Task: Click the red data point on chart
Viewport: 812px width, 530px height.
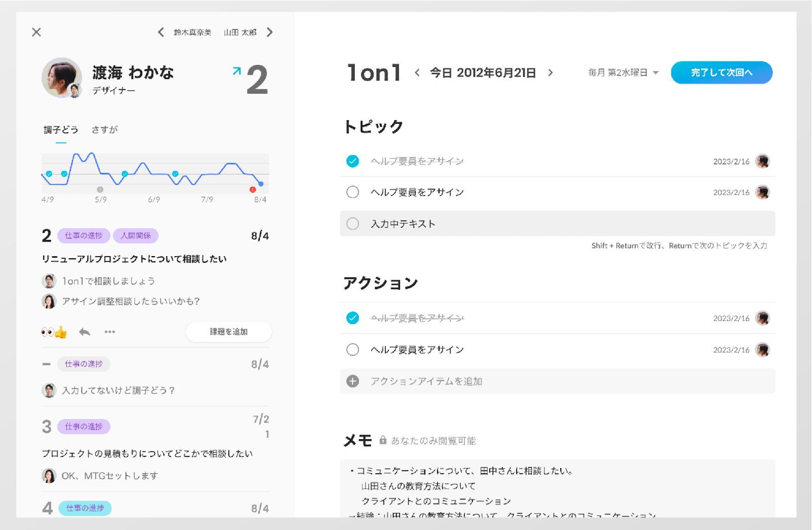Action: [253, 190]
